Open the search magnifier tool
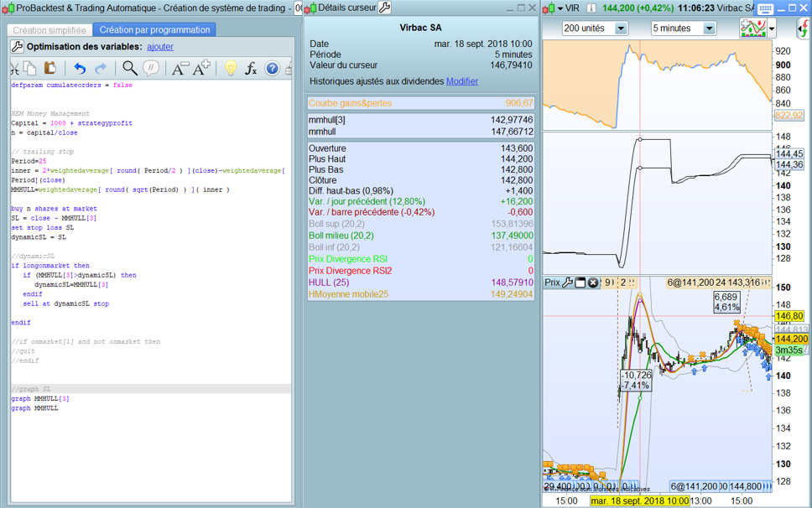Screen dimensions: 812x508 [x=129, y=69]
